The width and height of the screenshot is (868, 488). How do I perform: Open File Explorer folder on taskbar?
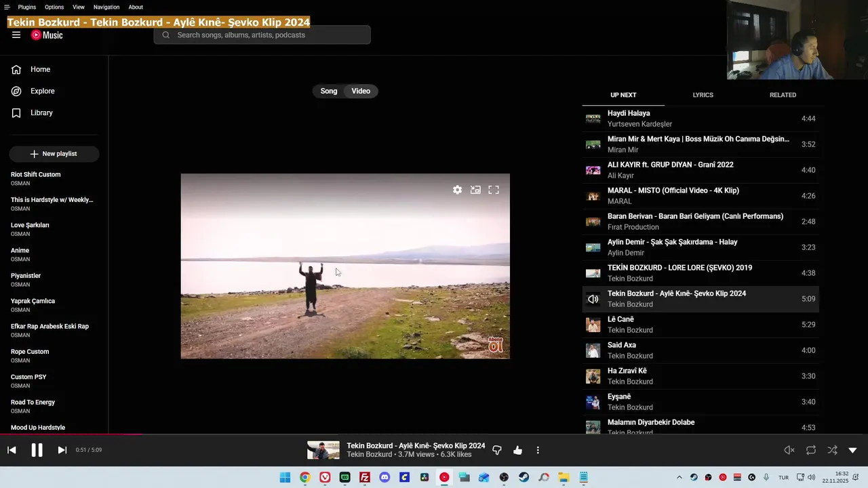pyautogui.click(x=564, y=477)
